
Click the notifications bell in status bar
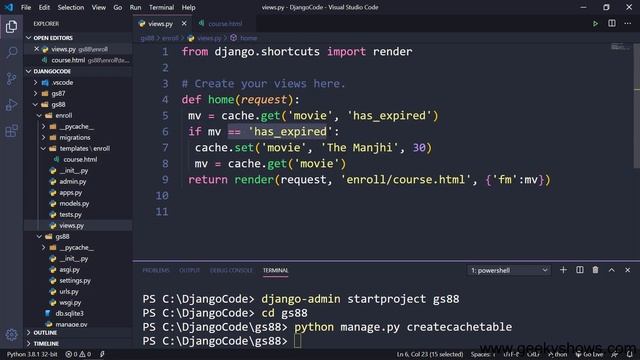pos(629,354)
